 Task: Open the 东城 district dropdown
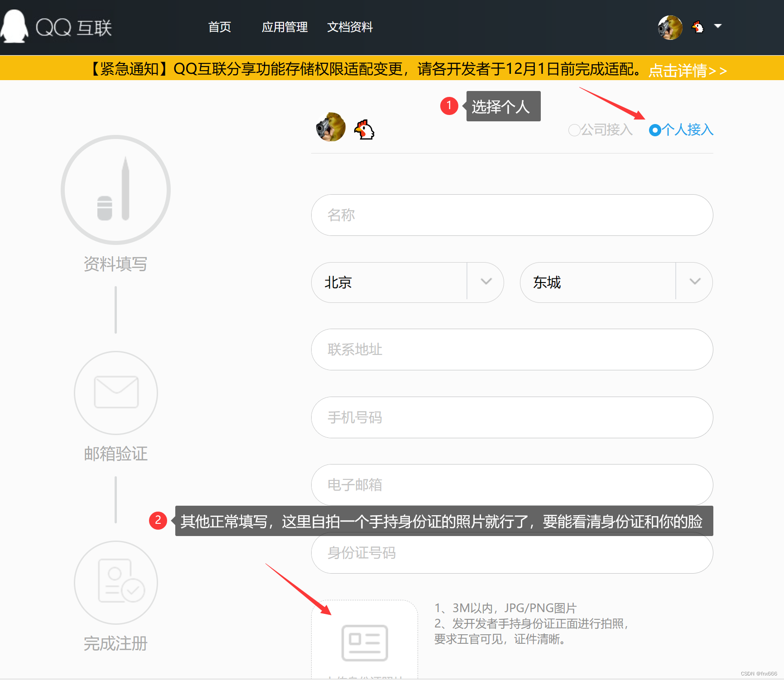point(616,283)
